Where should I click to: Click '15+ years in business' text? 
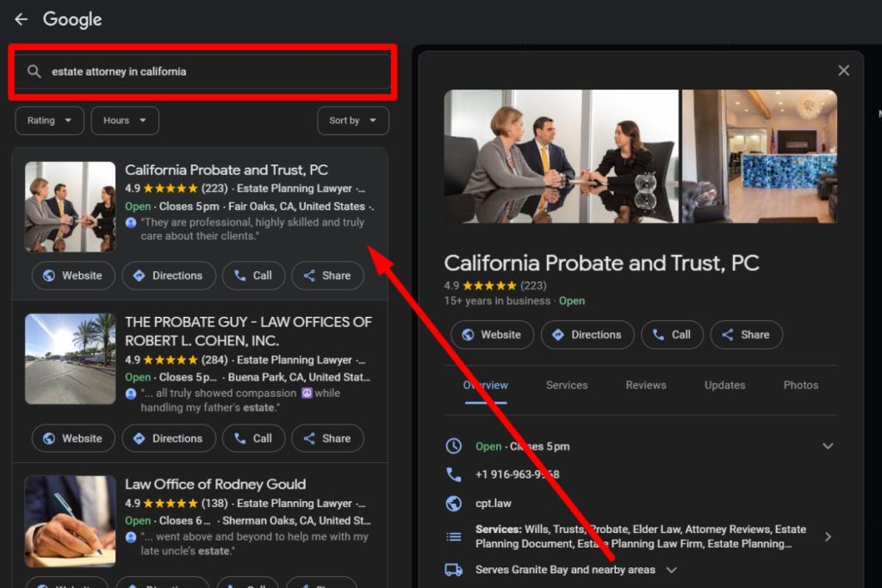point(497,300)
